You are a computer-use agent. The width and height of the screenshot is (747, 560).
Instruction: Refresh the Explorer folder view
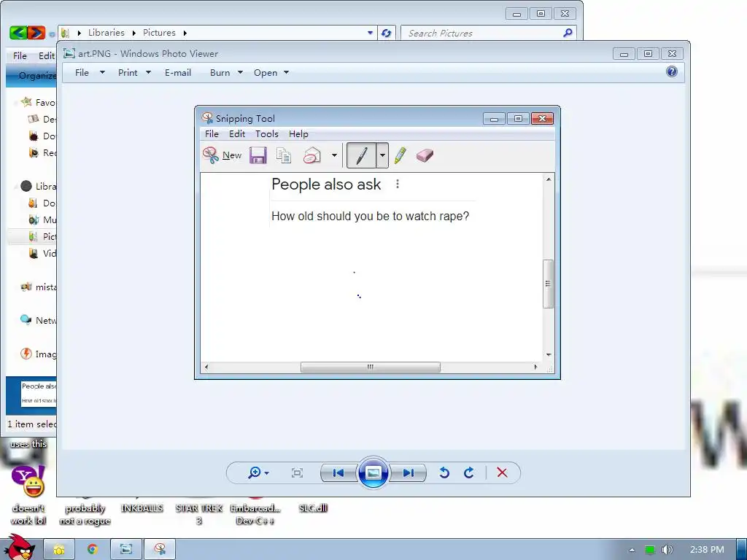point(386,33)
